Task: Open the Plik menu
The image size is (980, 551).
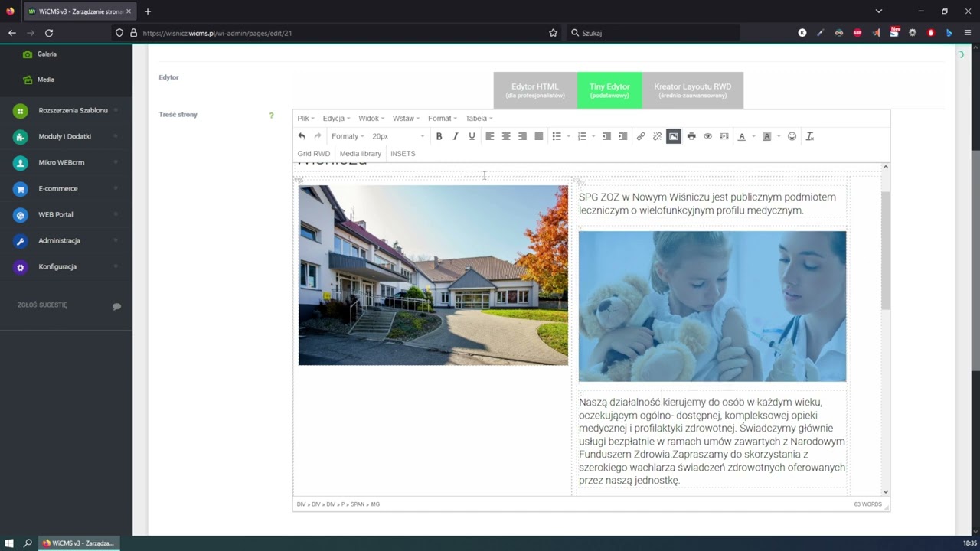Action: pos(305,119)
